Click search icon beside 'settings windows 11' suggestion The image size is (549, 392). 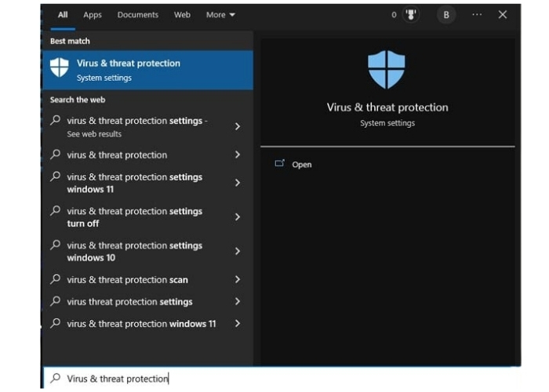pos(56,176)
